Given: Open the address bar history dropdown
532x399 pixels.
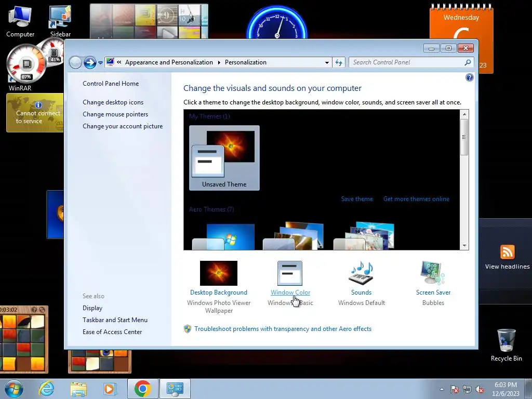Looking at the screenshot, I should coord(327,62).
